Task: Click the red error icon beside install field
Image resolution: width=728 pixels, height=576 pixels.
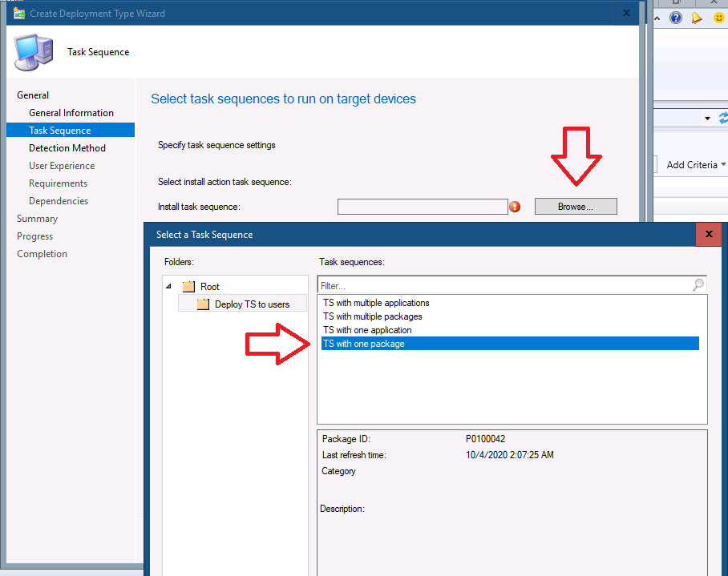Action: 515,207
